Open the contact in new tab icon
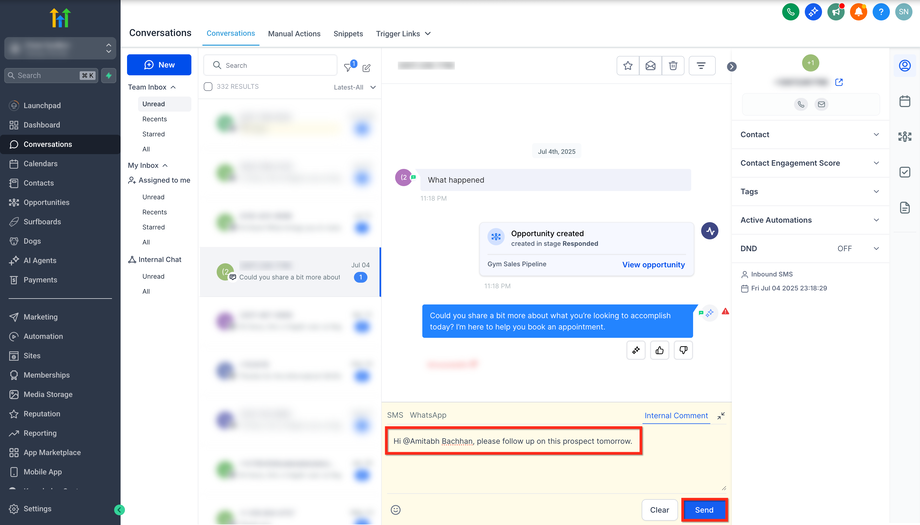 (839, 82)
